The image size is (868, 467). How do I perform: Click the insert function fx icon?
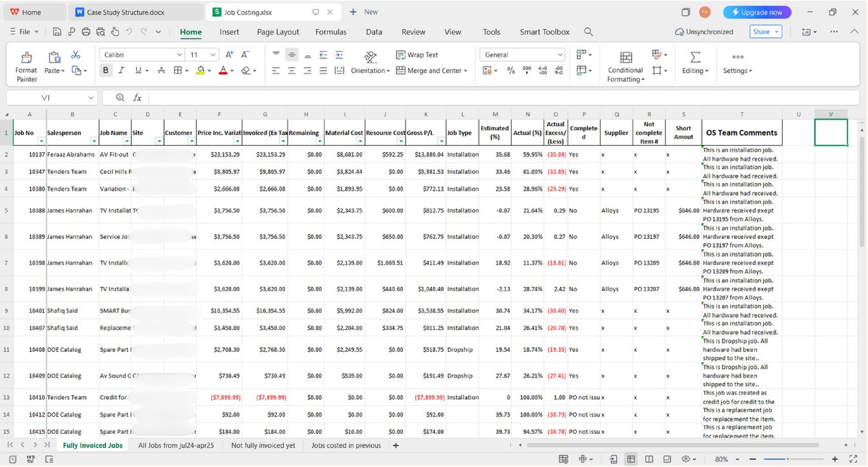137,98
